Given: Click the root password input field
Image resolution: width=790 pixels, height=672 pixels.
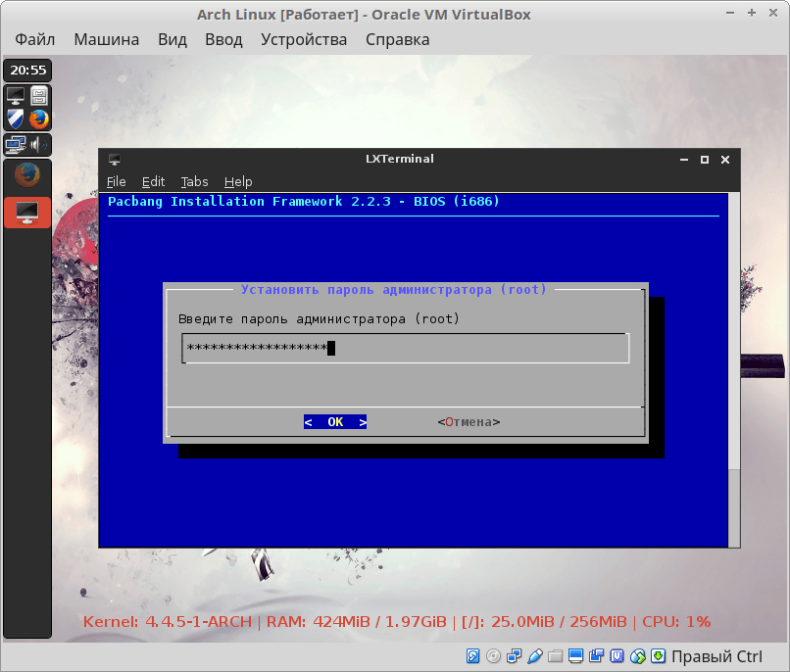Looking at the screenshot, I should pyautogui.click(x=405, y=348).
